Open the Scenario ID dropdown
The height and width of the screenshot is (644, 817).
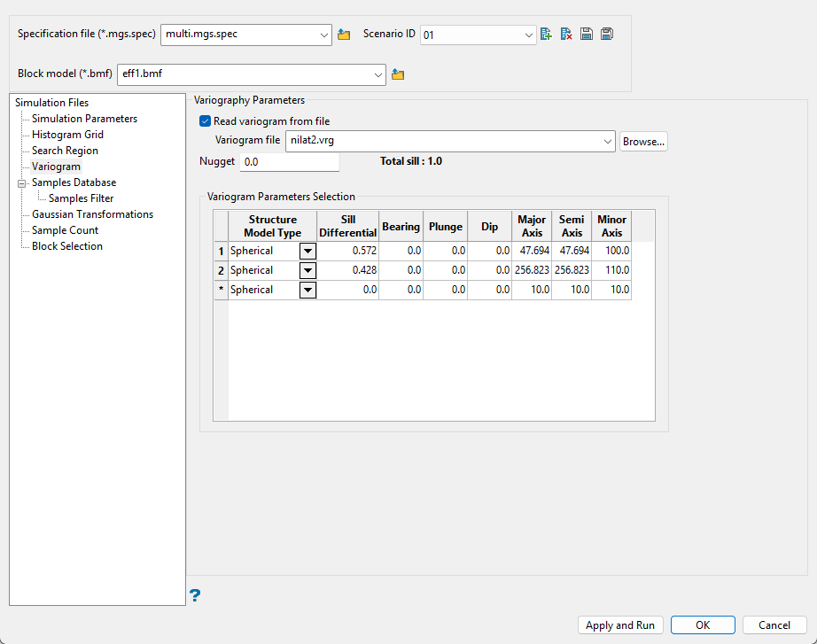point(529,35)
